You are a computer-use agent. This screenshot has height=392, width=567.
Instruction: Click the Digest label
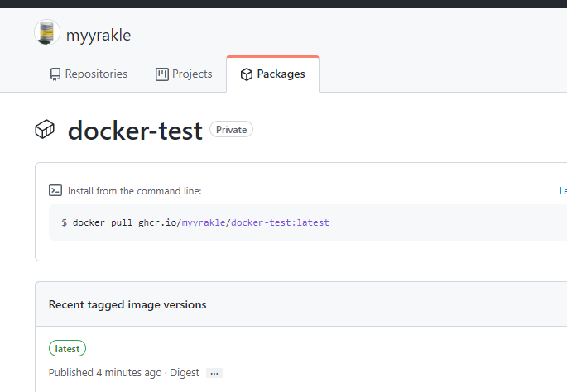[185, 373]
